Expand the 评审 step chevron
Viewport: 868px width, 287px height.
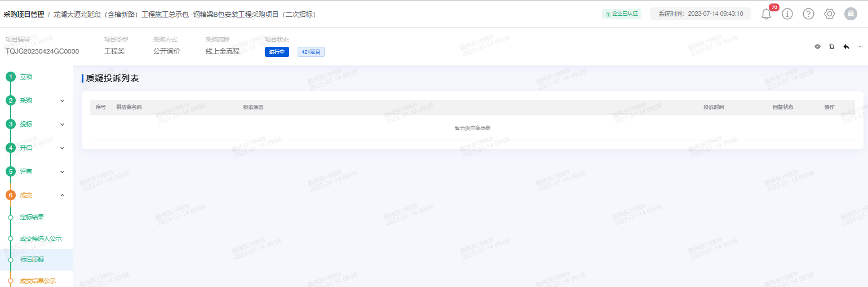[62, 171]
